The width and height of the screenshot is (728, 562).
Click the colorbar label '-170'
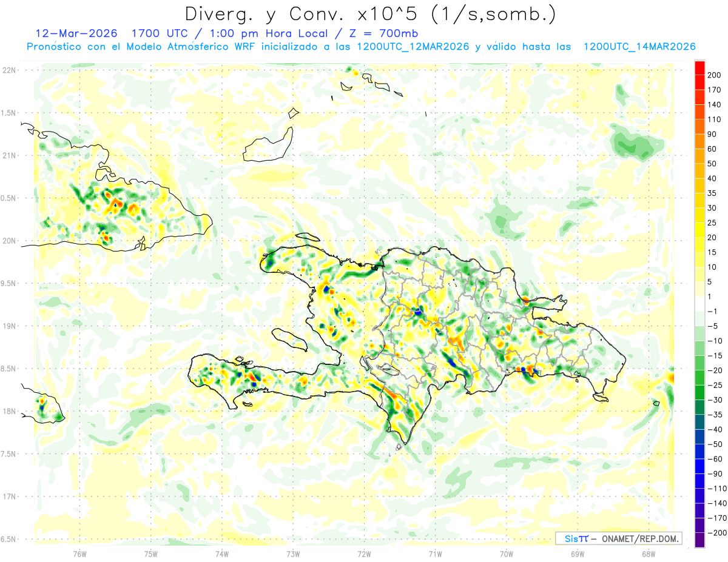[717, 518]
